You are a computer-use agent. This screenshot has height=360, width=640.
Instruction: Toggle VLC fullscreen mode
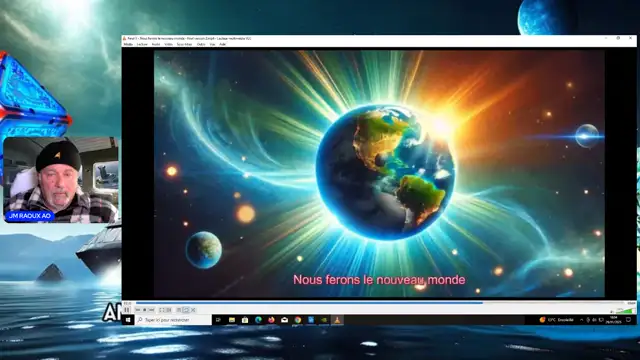[x=162, y=310]
